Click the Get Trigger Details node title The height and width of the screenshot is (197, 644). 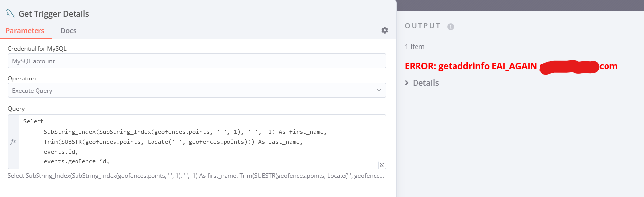54,14
